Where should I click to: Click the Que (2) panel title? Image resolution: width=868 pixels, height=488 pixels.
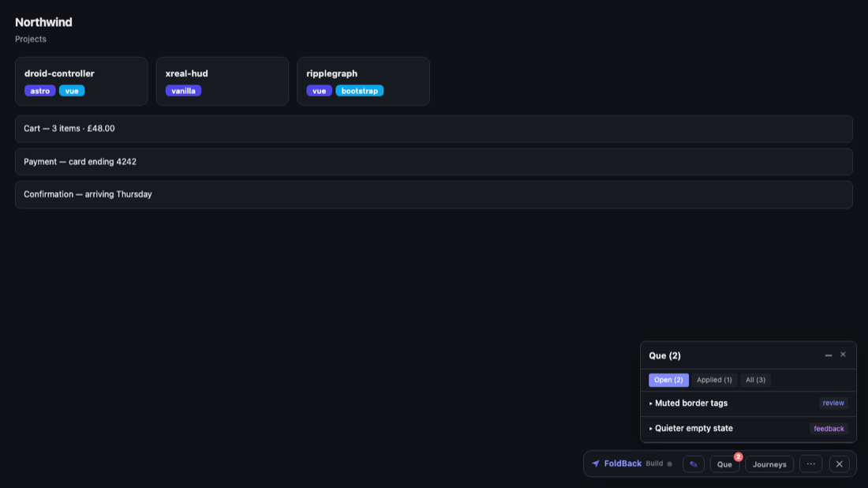[665, 355]
